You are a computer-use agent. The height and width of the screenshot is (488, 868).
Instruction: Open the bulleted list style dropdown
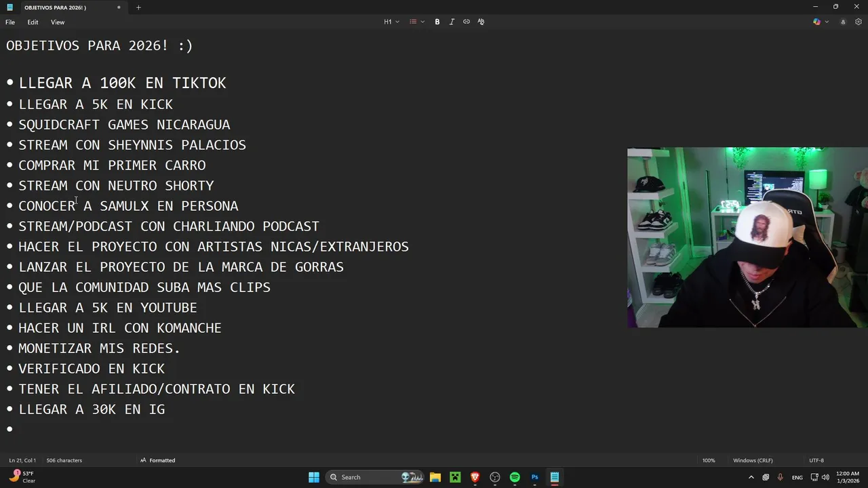click(416, 22)
